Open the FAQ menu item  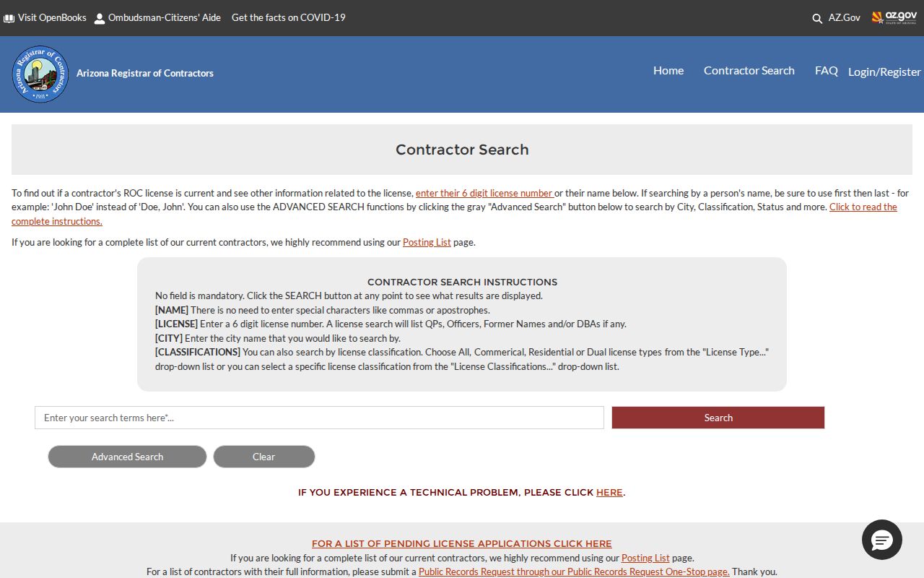click(827, 70)
